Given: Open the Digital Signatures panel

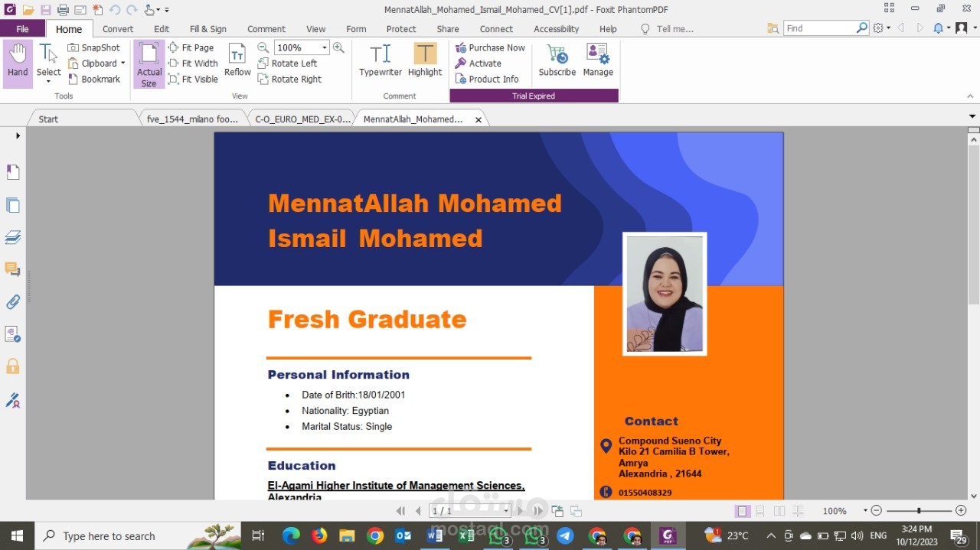Looking at the screenshot, I should click(x=13, y=399).
